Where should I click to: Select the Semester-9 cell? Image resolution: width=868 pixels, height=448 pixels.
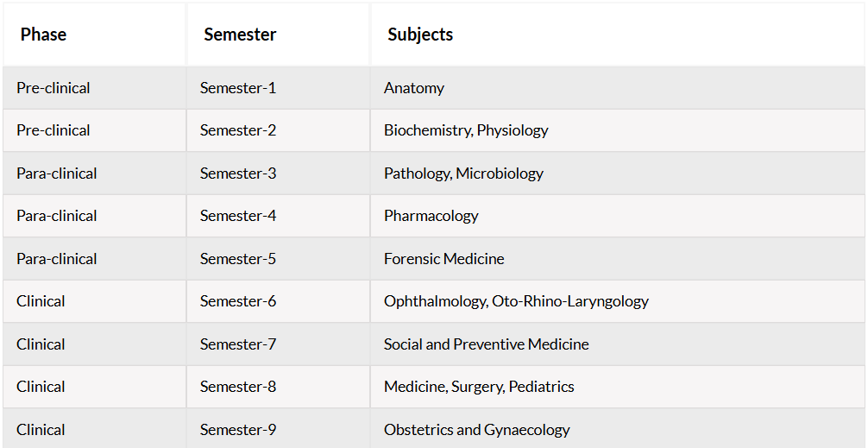coord(278,429)
